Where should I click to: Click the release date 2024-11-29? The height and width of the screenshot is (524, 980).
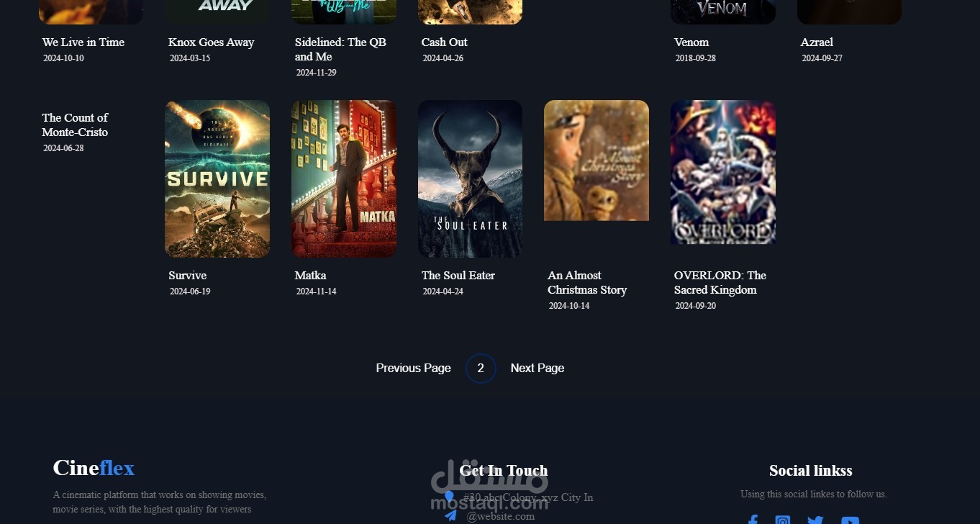click(317, 73)
